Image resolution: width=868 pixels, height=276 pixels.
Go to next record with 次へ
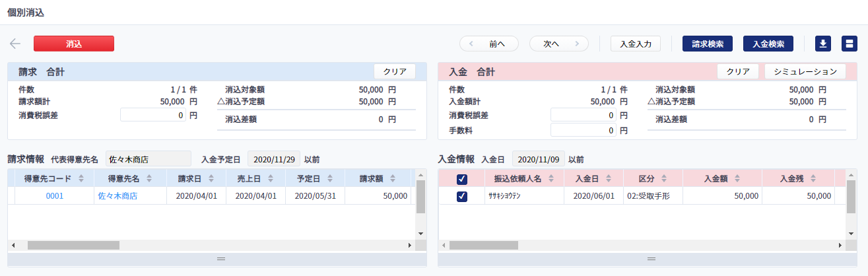point(559,44)
